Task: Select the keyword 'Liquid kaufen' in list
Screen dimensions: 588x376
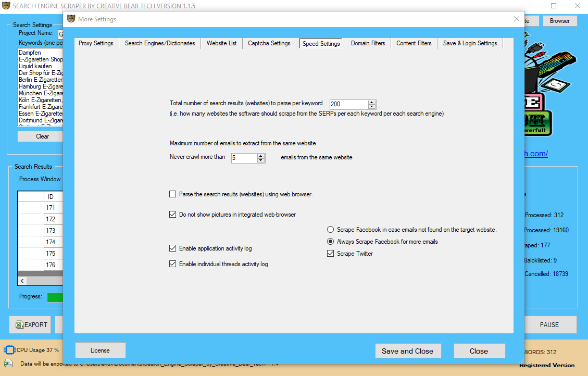Action: coord(35,66)
